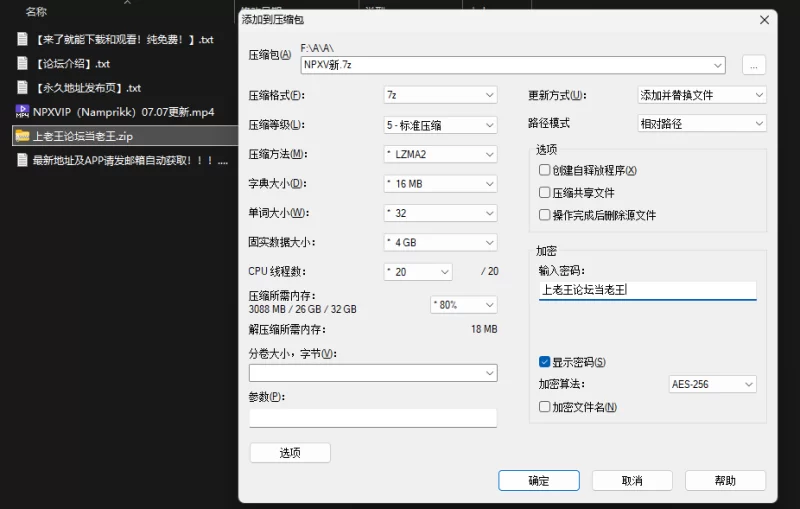Viewport: 800px width, 509px height.
Task: Open the 固实数据大小 4 GB dropdown
Action: click(440, 242)
